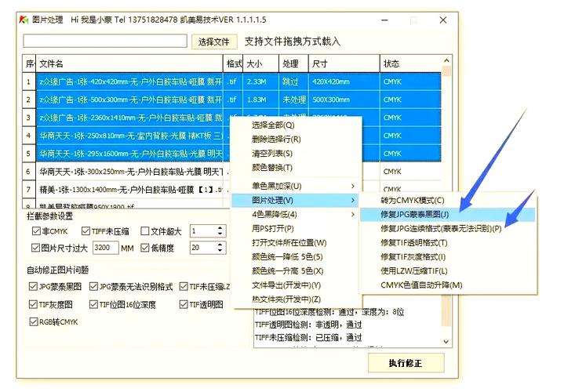Toggle the RGB转CMYK checkbox
The height and width of the screenshot is (392, 575).
coord(34,321)
